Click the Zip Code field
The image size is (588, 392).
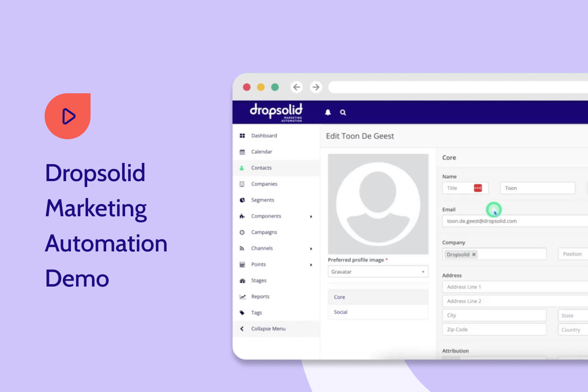coord(494,329)
